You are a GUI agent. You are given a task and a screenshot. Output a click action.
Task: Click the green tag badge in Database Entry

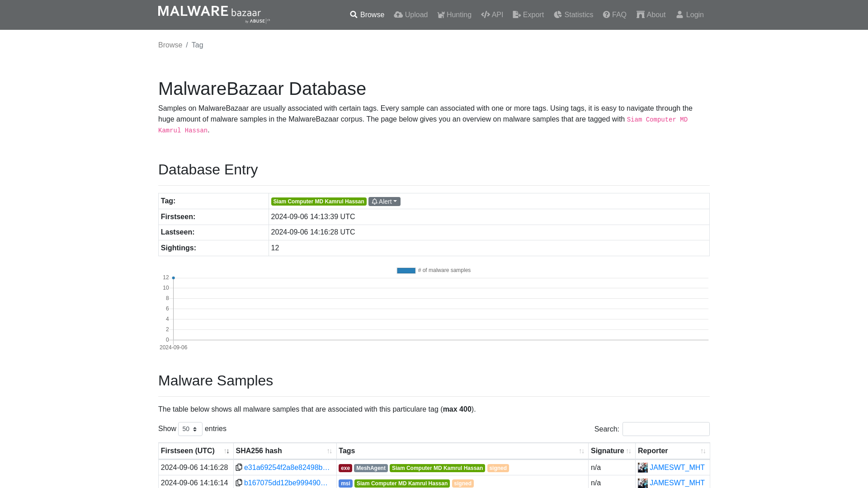point(319,202)
